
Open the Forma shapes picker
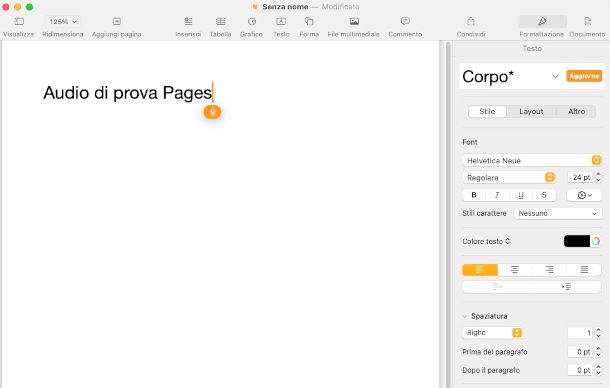pos(309,21)
